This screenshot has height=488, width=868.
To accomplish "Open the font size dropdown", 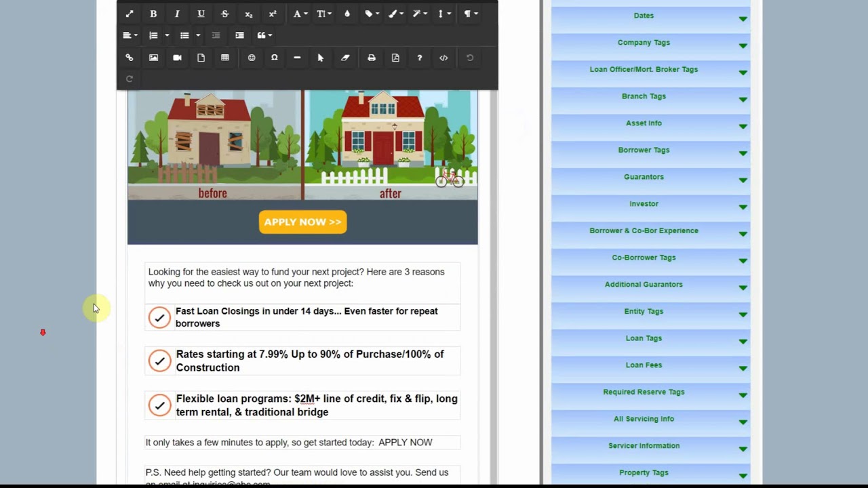I will (x=324, y=14).
